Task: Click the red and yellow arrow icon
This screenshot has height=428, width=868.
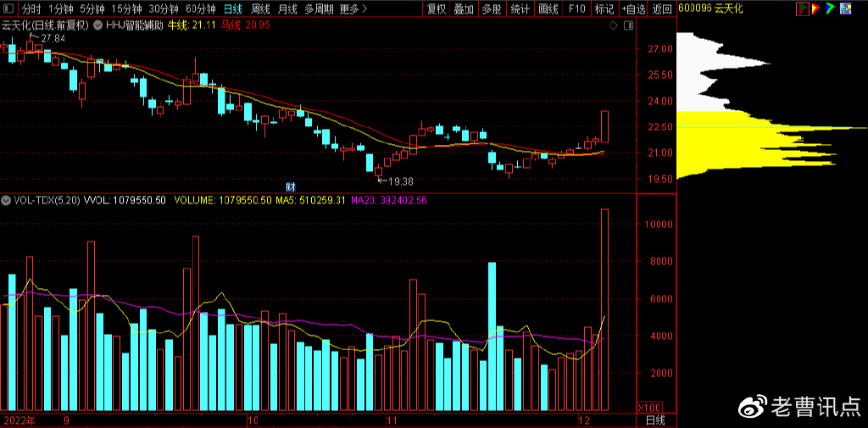Action: [816, 9]
